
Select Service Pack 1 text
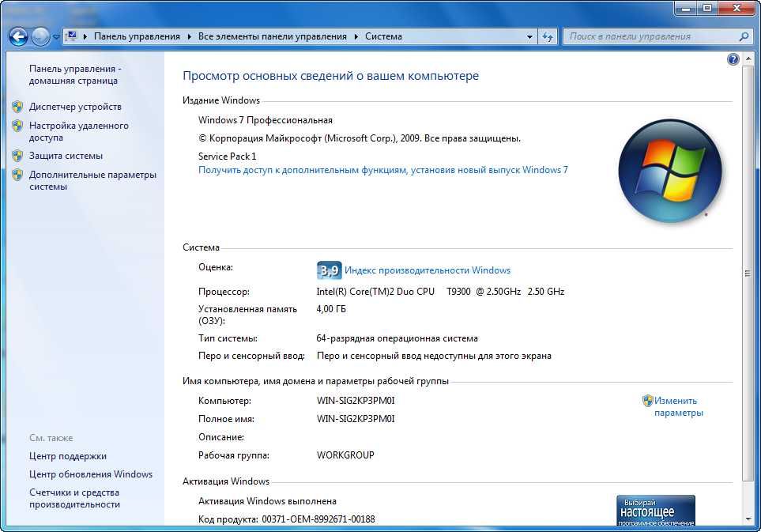[x=227, y=157]
